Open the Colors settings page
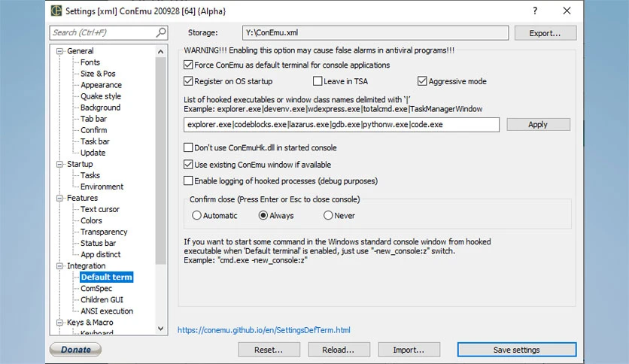This screenshot has height=364, width=629. pyautogui.click(x=91, y=220)
